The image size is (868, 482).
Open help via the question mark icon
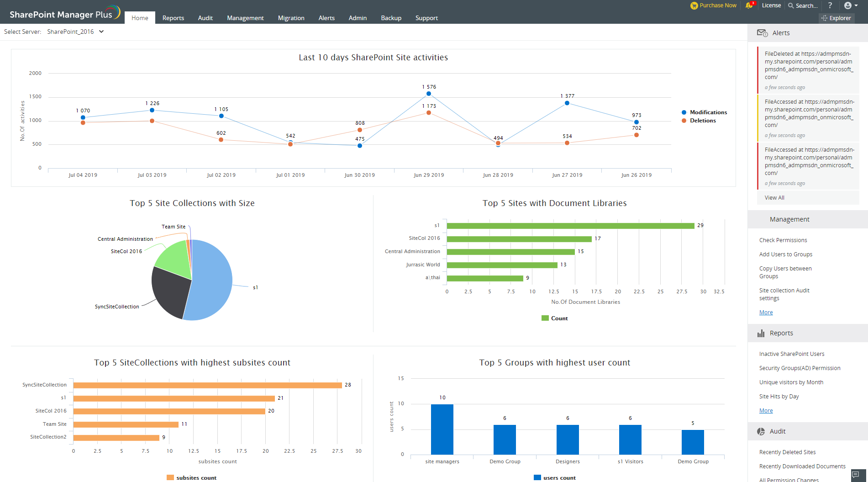pos(830,5)
